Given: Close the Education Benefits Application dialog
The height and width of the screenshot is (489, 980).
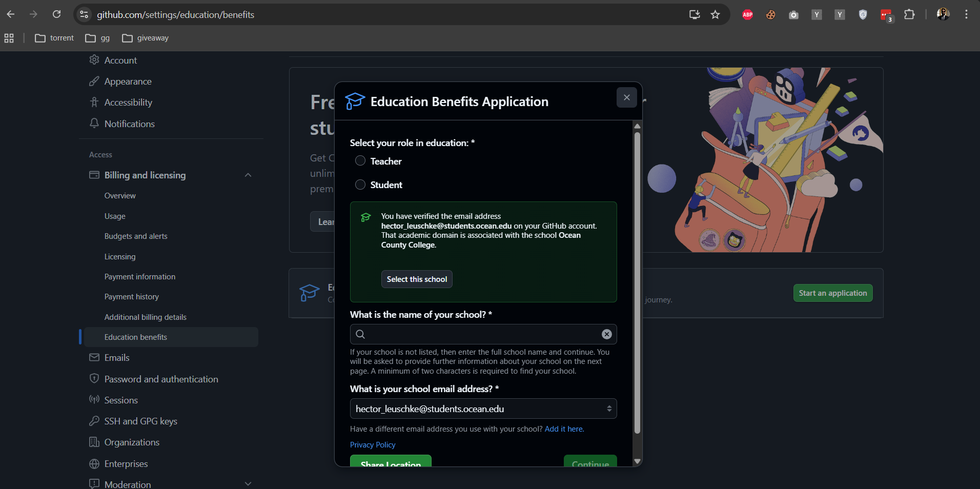Looking at the screenshot, I should pos(626,97).
